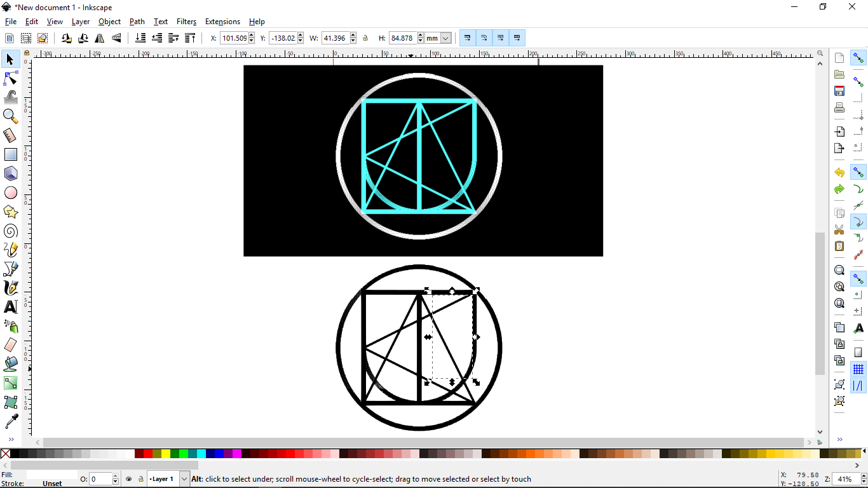Choose the Bezier pen tool

coord(11,269)
